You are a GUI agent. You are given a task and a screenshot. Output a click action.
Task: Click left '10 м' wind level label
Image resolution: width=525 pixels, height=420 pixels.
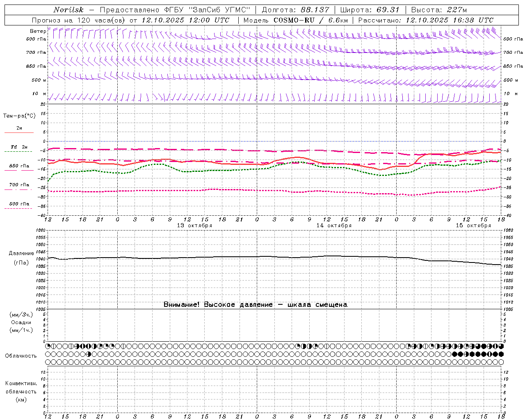[39, 94]
